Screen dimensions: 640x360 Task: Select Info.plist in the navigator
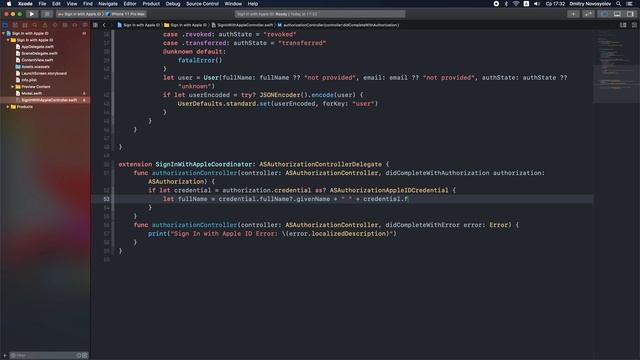pyautogui.click(x=29, y=80)
